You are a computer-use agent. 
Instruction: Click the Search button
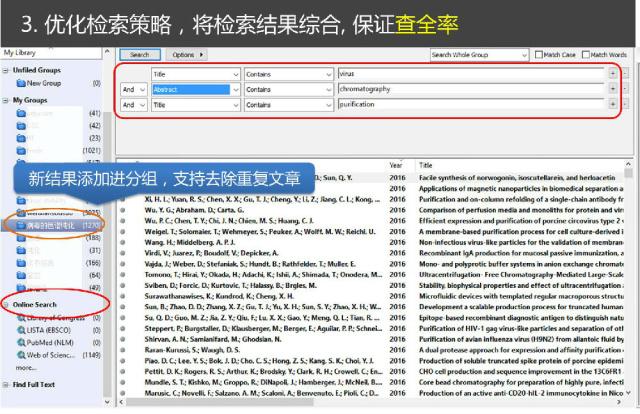(140, 55)
